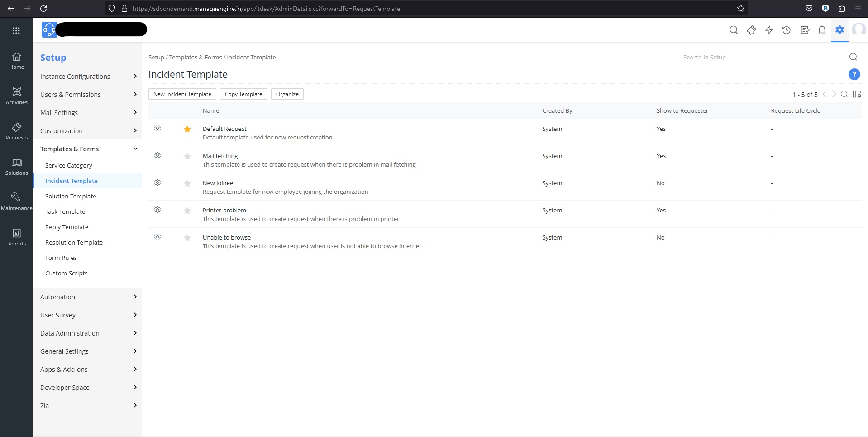
Task: Open the Requests module in left sidebar
Action: point(16,131)
